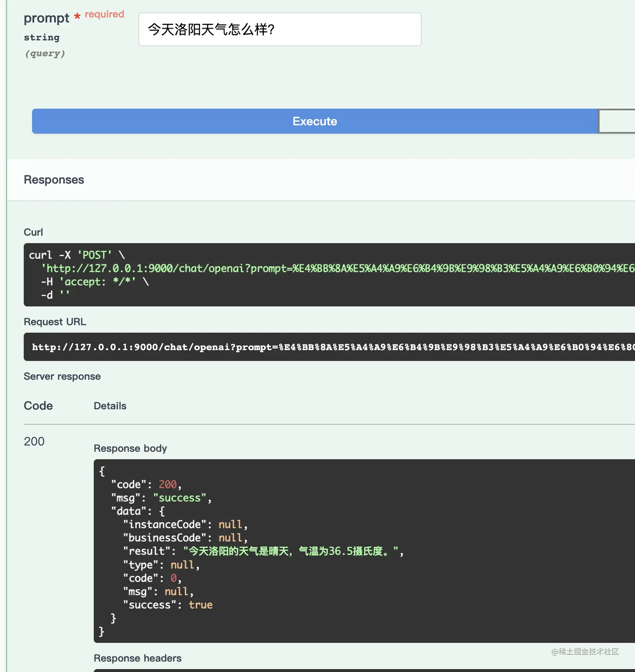Click the curl URL line with 127.0.0.1:9000
The height and width of the screenshot is (672, 635).
click(338, 268)
